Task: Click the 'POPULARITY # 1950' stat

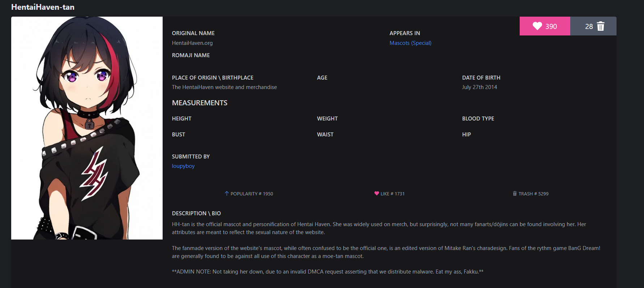Action: pos(249,194)
